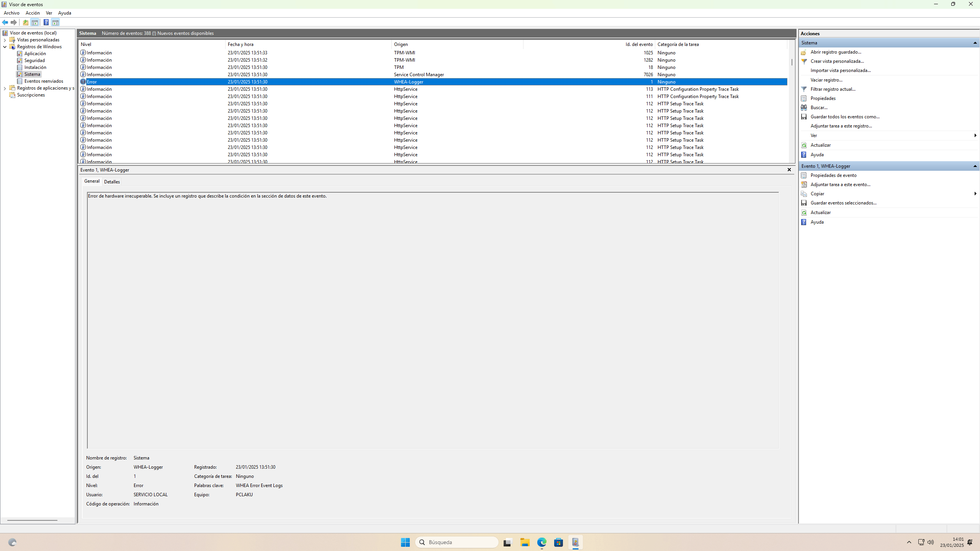Click the forward arrow toolbar icon
The height and width of the screenshot is (551, 980).
(14, 22)
